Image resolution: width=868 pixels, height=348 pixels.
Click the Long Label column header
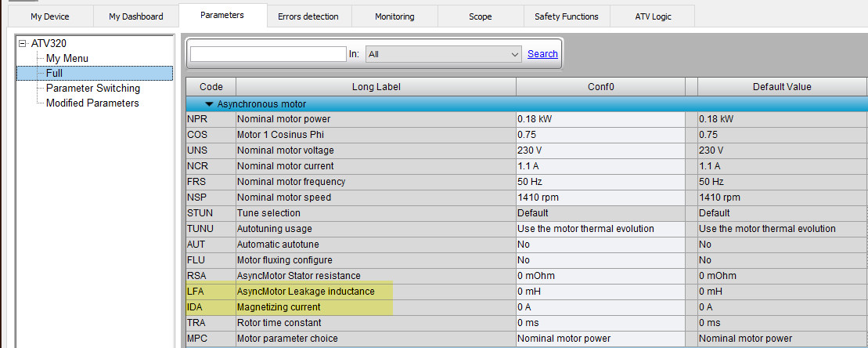376,87
